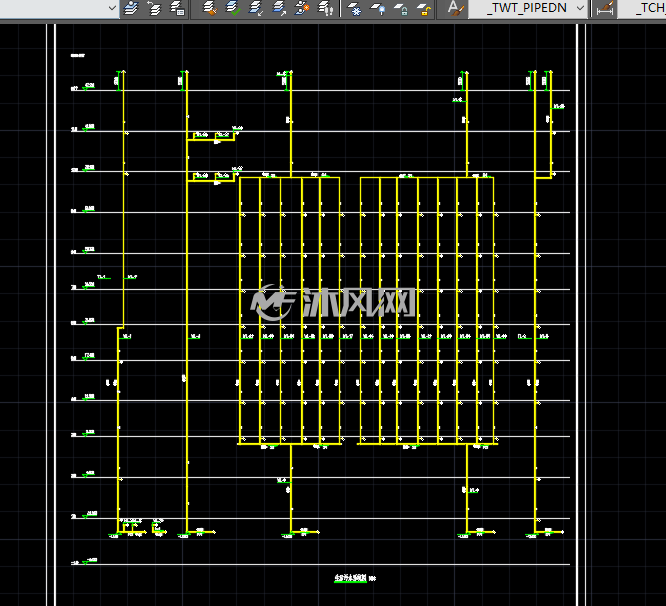Click the Layer Lock icon
The image size is (666, 606).
[401, 8]
